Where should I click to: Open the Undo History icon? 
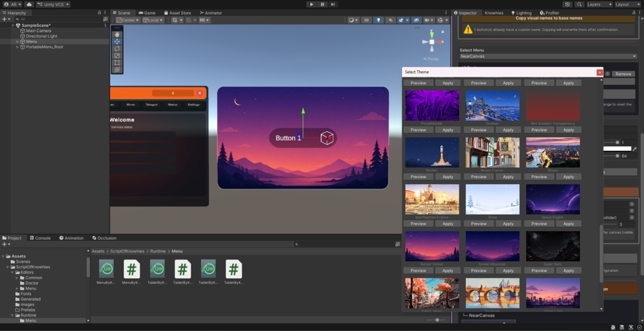[568, 4]
